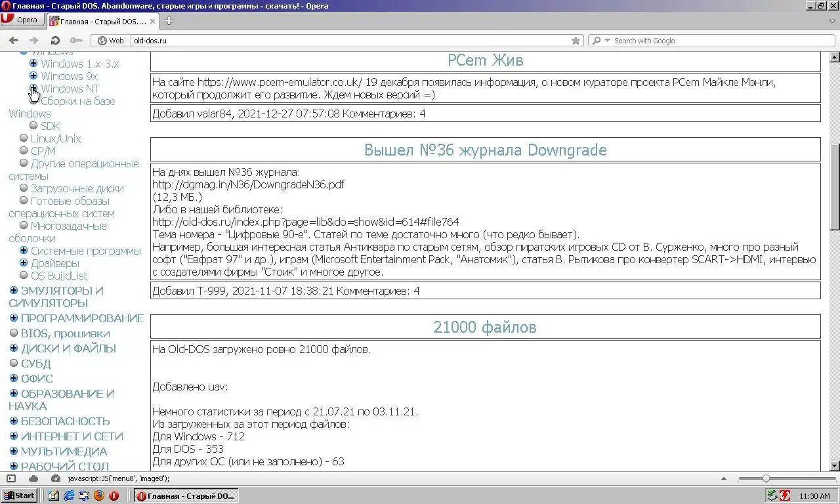Open the Opera menu button
840x504 pixels.
22,20
